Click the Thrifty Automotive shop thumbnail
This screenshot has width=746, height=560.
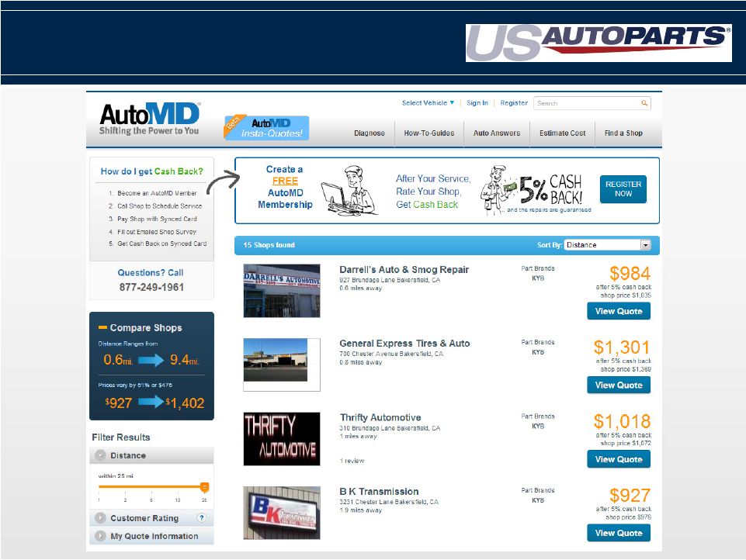coord(281,439)
